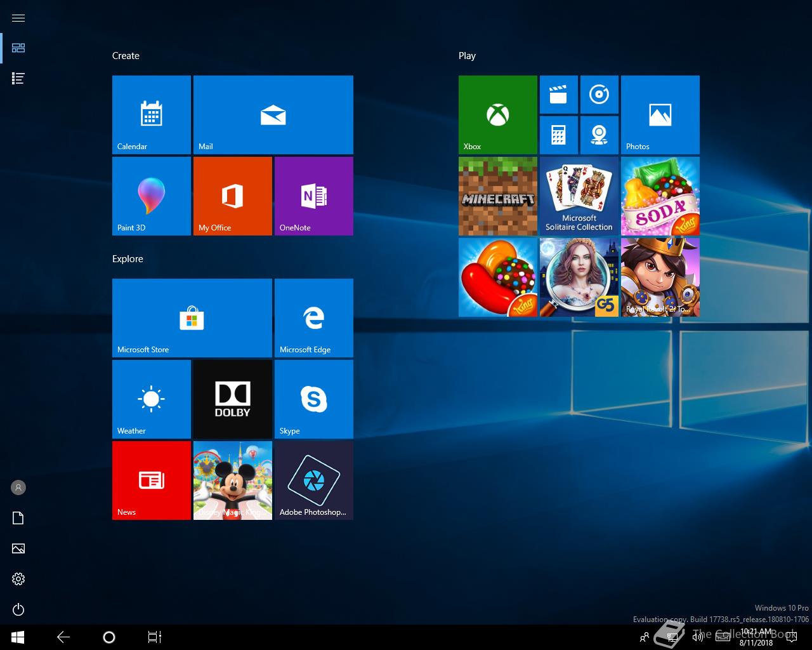Open the user account menu

[x=18, y=487]
